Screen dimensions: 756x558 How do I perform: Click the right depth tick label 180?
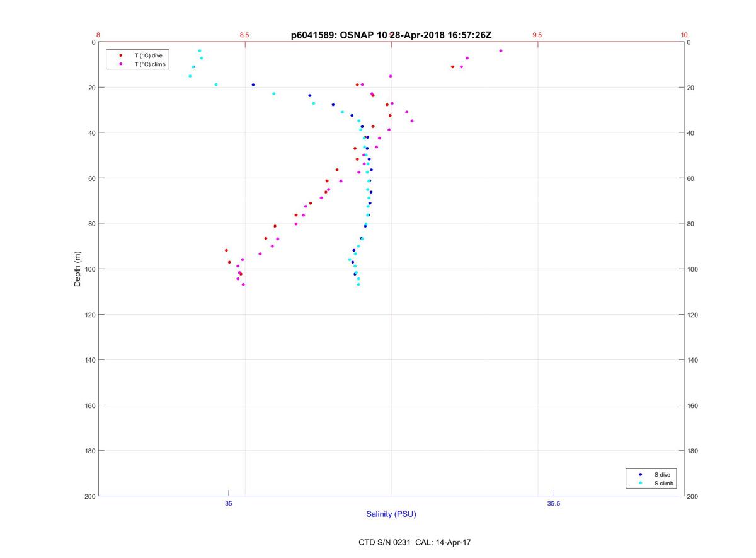(x=693, y=451)
